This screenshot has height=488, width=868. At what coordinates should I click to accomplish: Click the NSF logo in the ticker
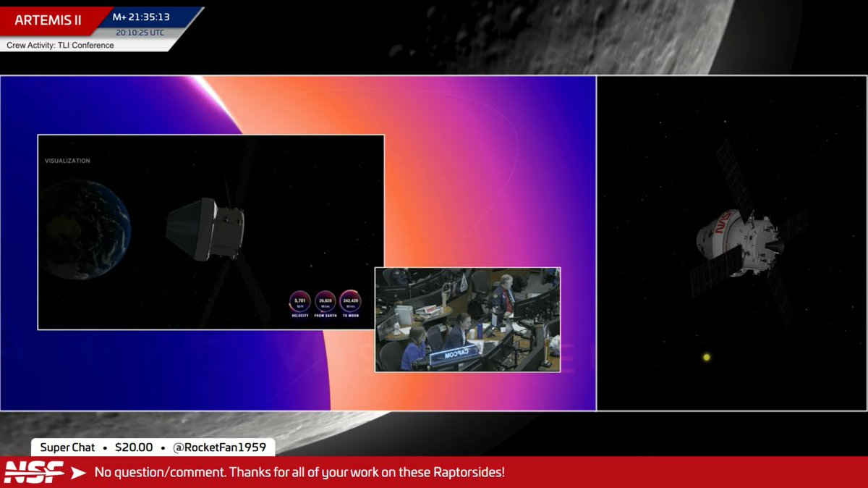point(33,471)
